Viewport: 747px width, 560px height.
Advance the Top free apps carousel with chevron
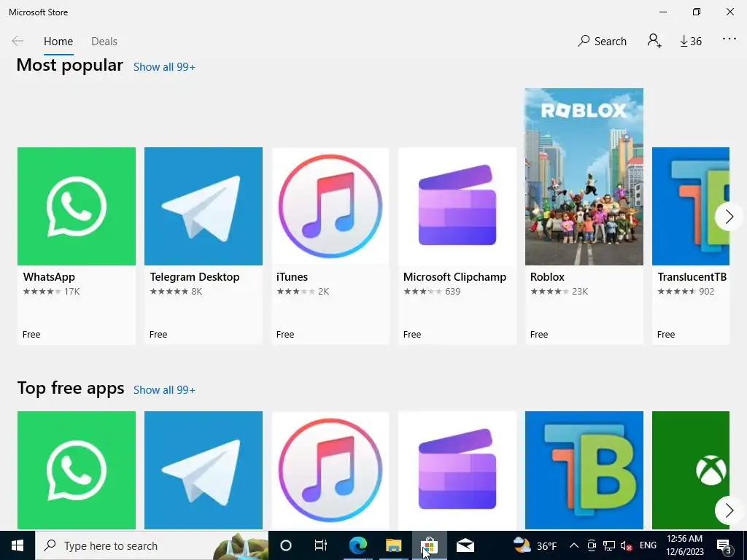point(729,511)
